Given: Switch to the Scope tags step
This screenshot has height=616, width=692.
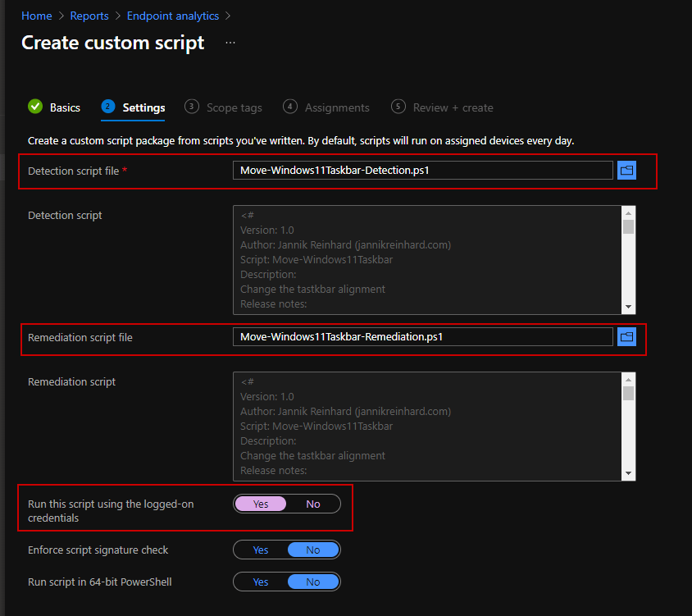Looking at the screenshot, I should (234, 107).
